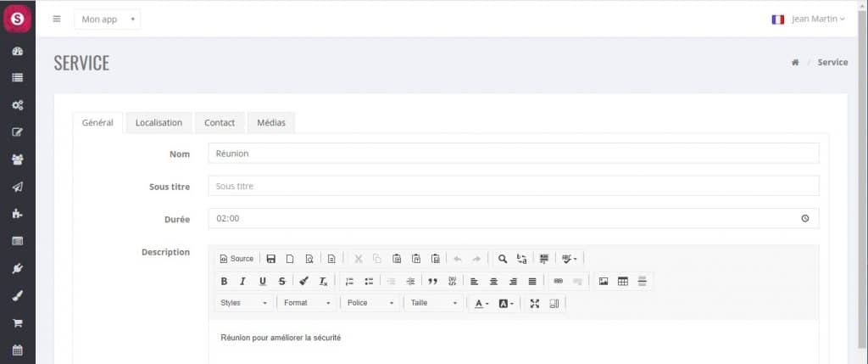Open the list icon in sidebar
Screen dimensions: 868x364
click(x=17, y=78)
